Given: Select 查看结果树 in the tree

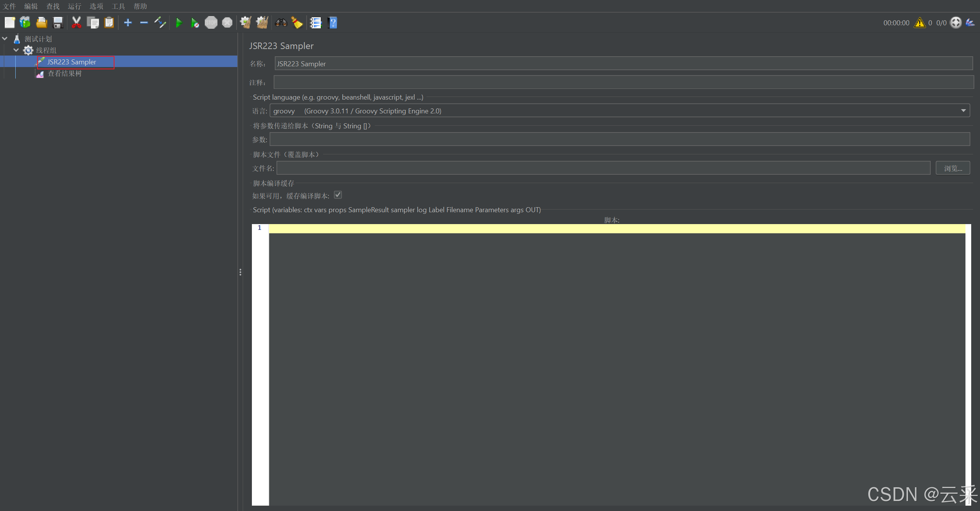Looking at the screenshot, I should click(65, 74).
